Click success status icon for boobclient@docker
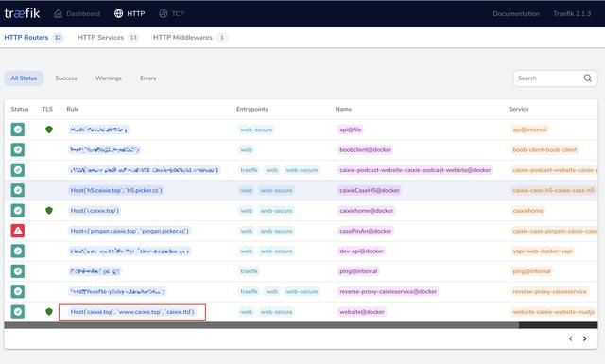This screenshot has width=605, height=364. (x=17, y=149)
